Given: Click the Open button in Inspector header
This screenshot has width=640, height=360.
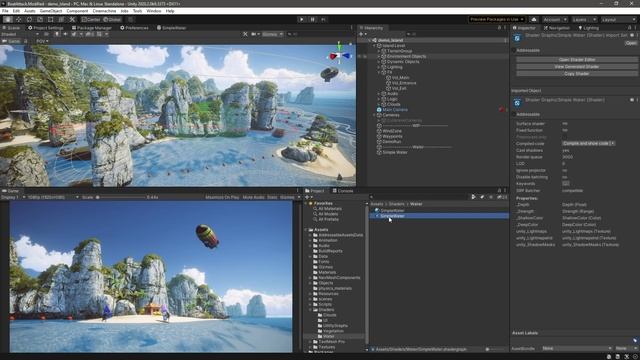Looking at the screenshot, I should coord(631,43).
